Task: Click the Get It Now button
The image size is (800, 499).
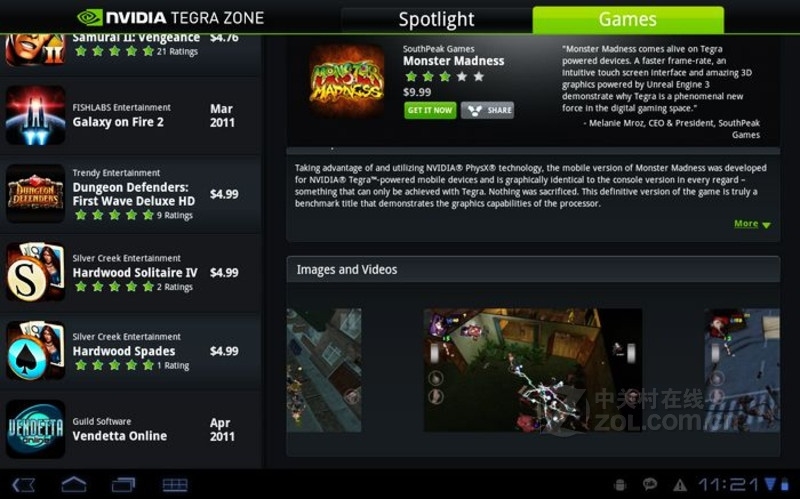Action: (430, 110)
